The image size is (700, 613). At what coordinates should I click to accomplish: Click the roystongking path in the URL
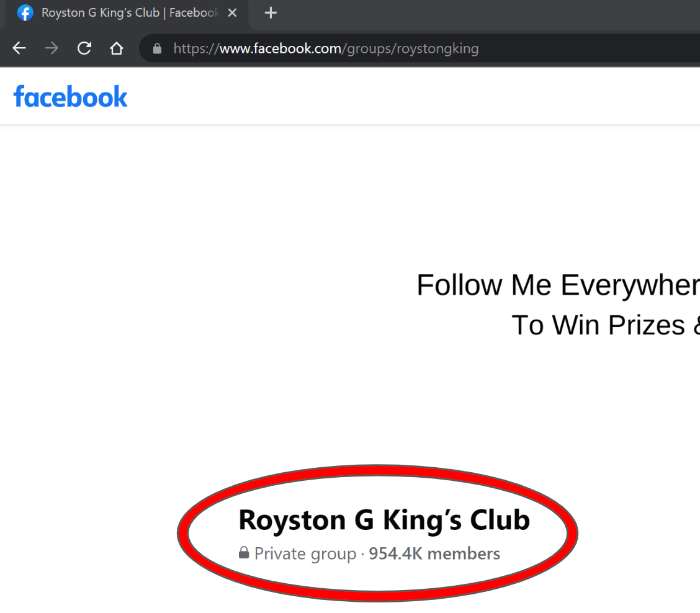437,48
